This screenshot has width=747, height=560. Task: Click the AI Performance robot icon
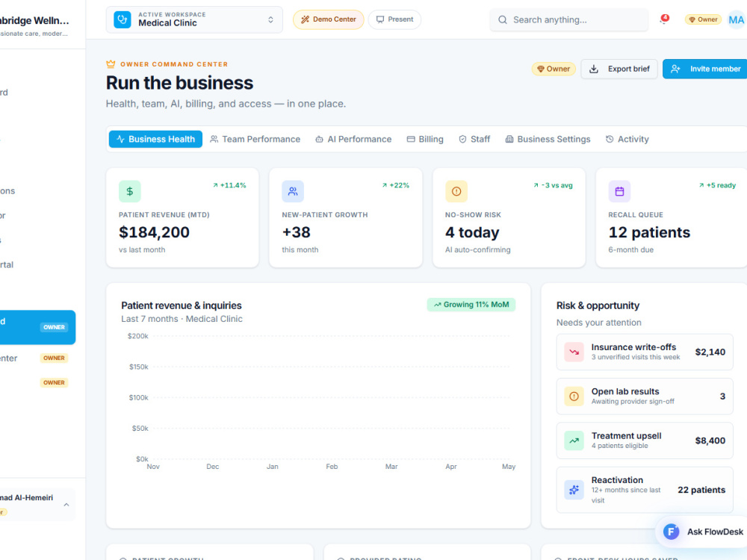coord(319,139)
